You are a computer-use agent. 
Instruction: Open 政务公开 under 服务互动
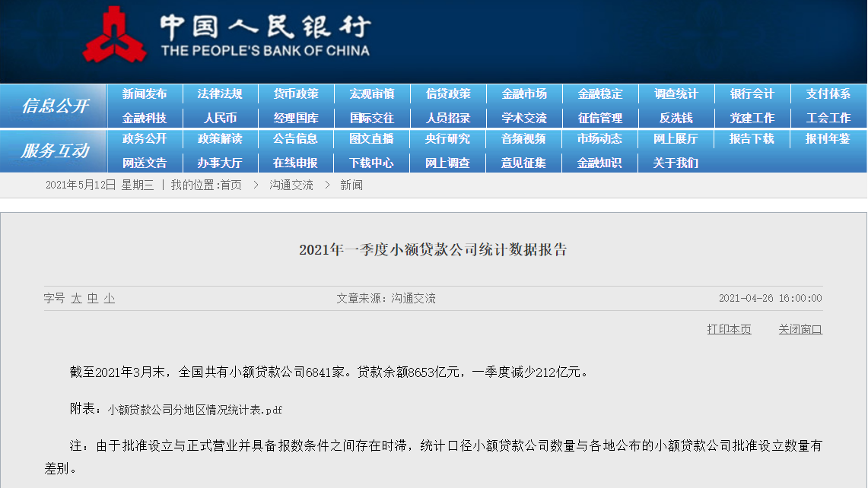(x=145, y=139)
